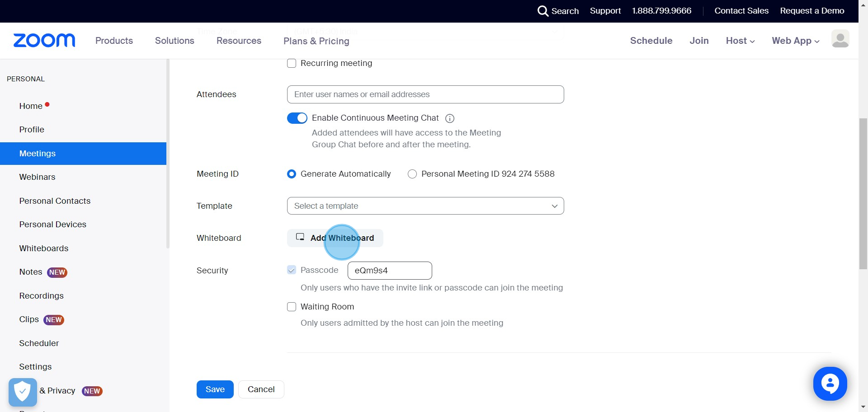Click the sidebar scrollbar
This screenshot has width=868, height=412.
point(168,154)
